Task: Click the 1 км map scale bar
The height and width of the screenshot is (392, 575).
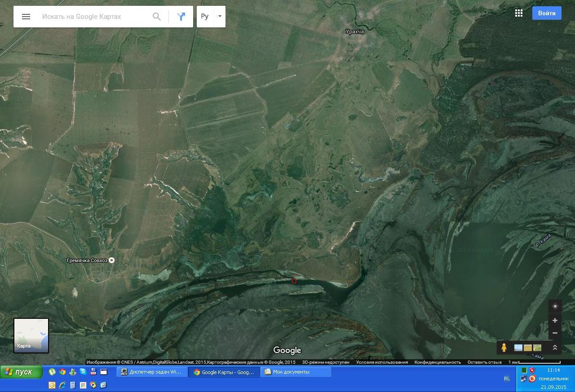Action: [534, 362]
